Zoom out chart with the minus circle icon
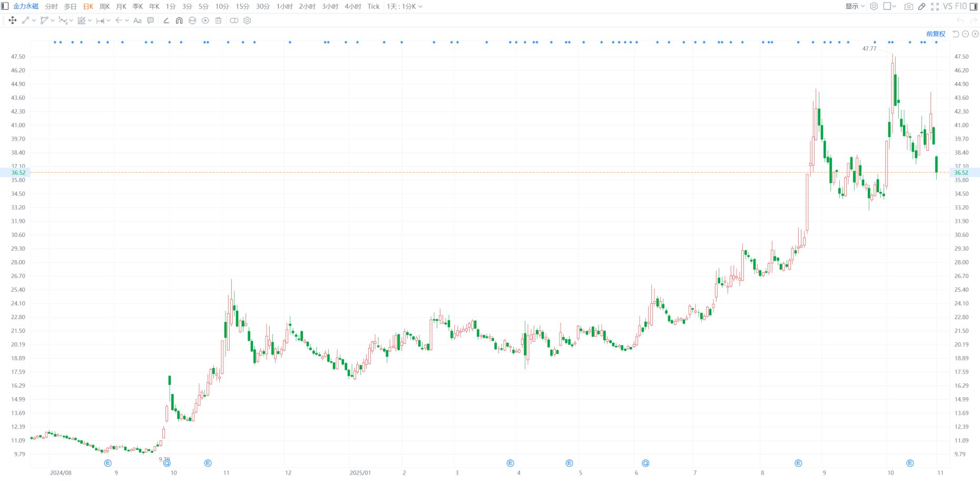Image resolution: width=980 pixels, height=481 pixels. (965, 34)
